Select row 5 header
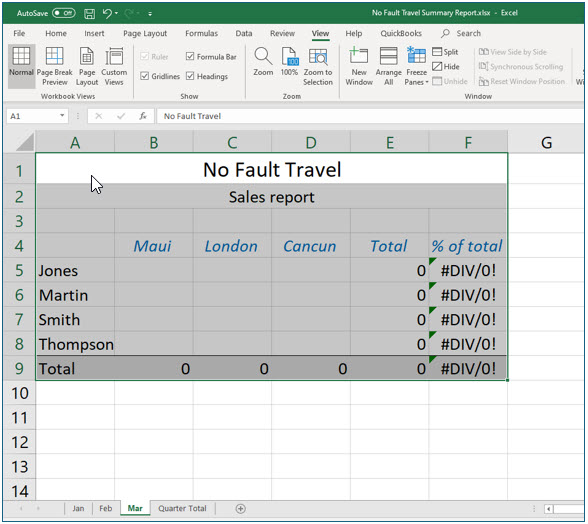This screenshot has height=524, width=588. pyautogui.click(x=20, y=270)
